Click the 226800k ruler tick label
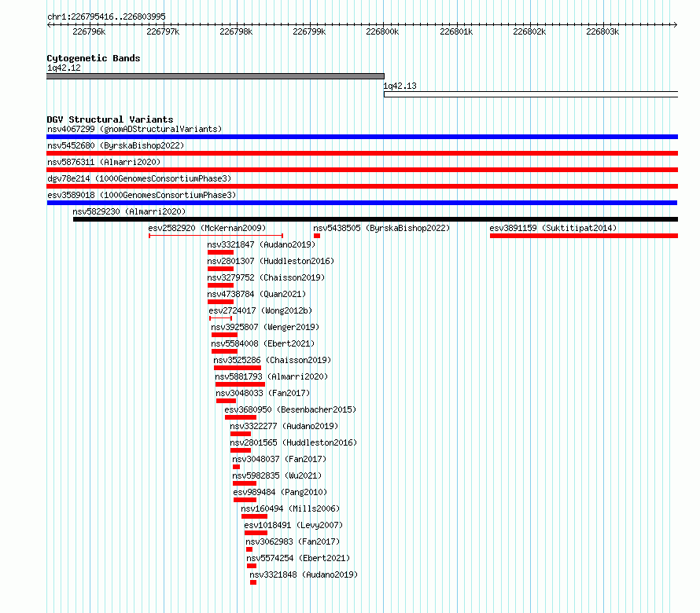700x613 pixels. click(382, 31)
